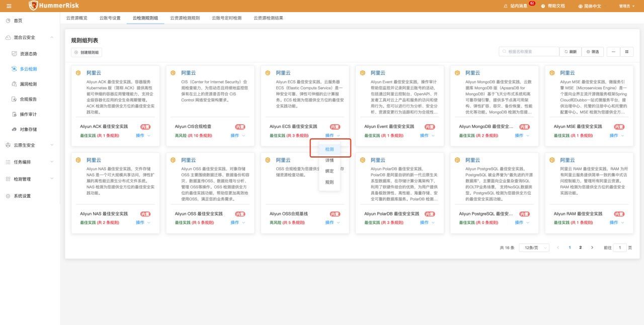Image resolution: width=644 pixels, height=325 pixels.
Task: Collapse the 混合云安全 sidebar group
Action: 30,37
